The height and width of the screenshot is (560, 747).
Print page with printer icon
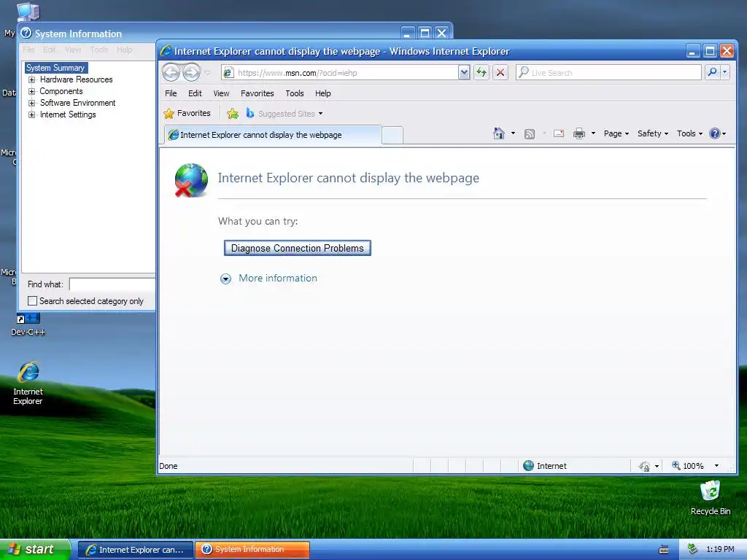[x=578, y=134]
